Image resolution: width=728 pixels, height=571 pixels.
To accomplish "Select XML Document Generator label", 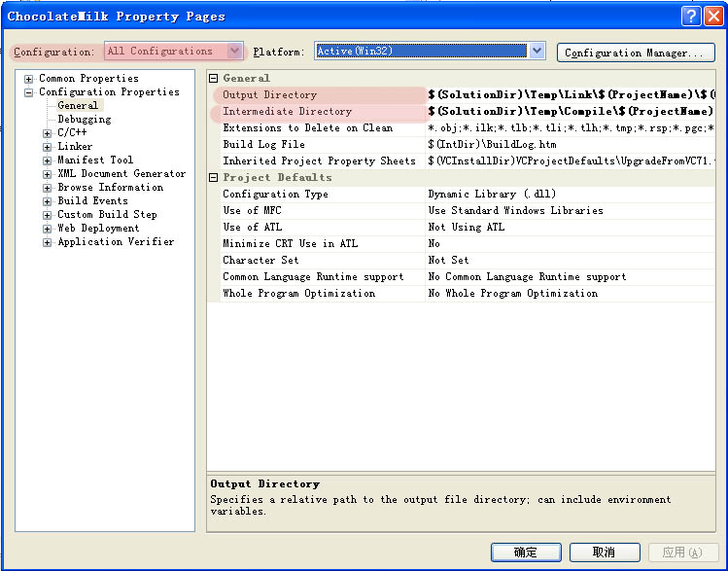I will click(x=121, y=173).
